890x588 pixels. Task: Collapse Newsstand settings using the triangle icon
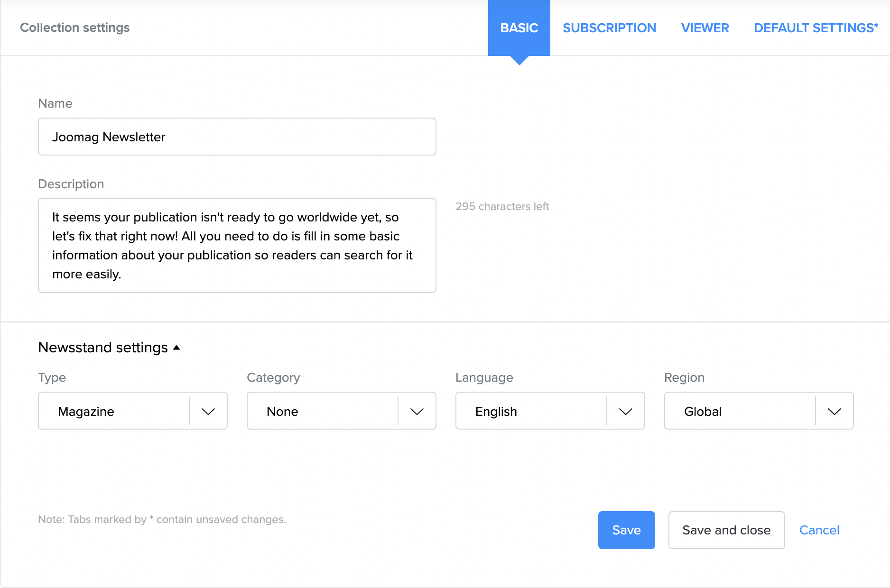click(176, 348)
